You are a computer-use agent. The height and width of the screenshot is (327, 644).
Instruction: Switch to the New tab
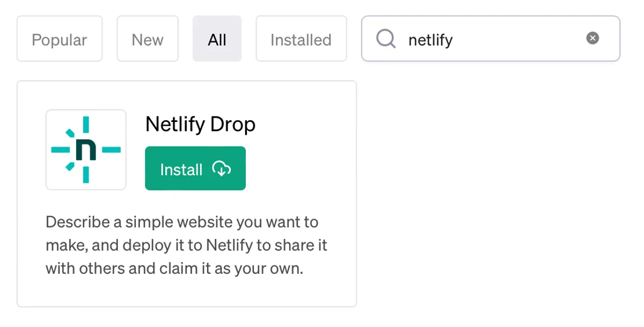(147, 39)
